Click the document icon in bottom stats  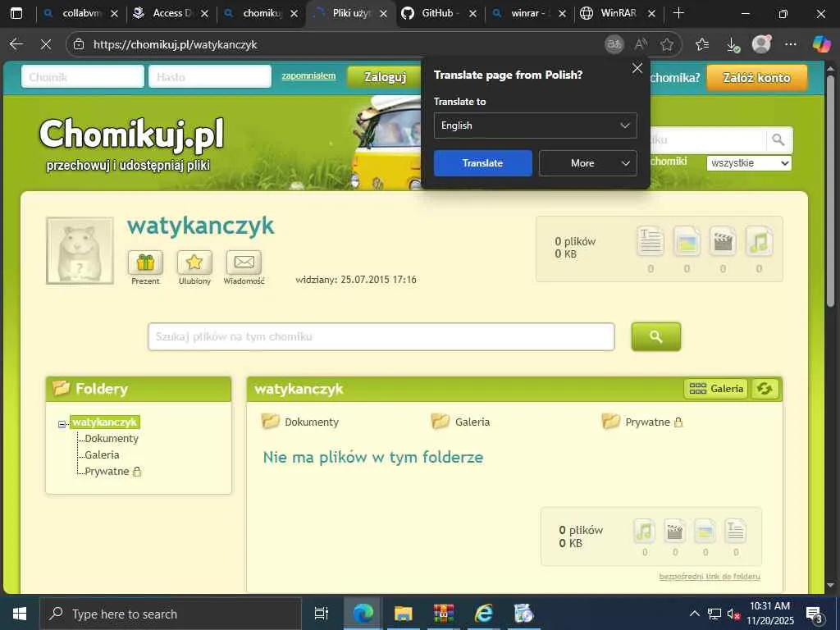click(736, 531)
